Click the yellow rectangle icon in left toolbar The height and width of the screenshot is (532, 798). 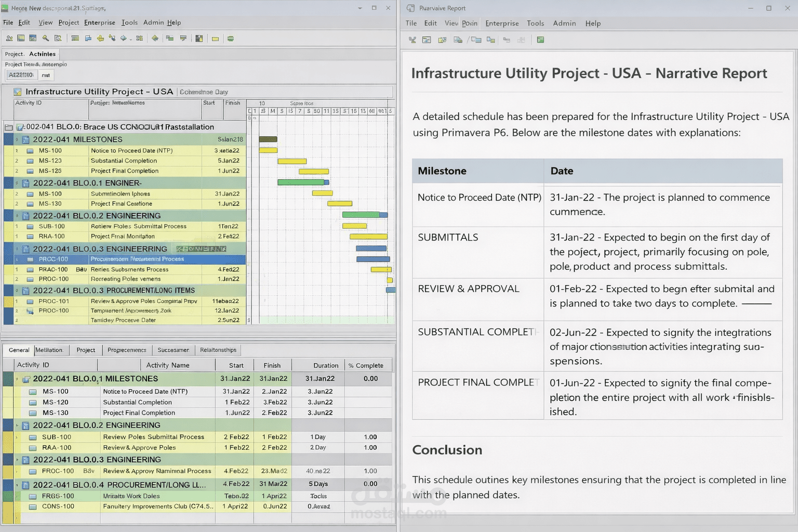click(x=215, y=39)
